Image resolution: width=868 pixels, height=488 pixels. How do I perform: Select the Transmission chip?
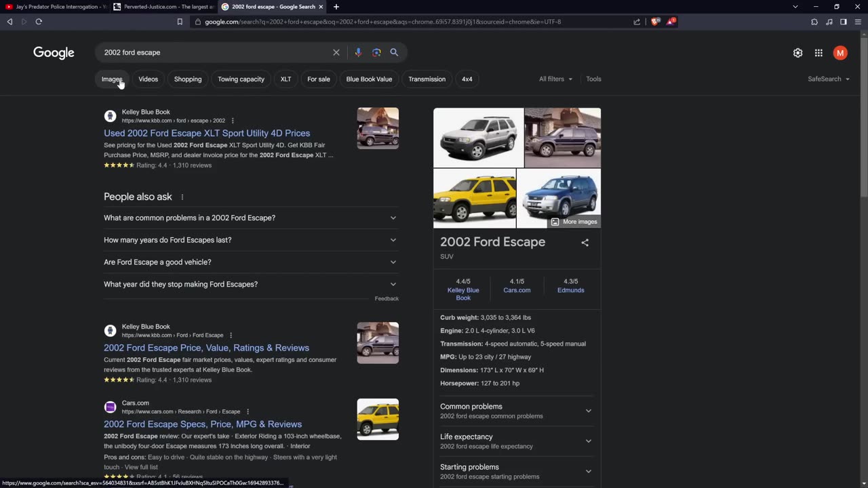click(427, 79)
